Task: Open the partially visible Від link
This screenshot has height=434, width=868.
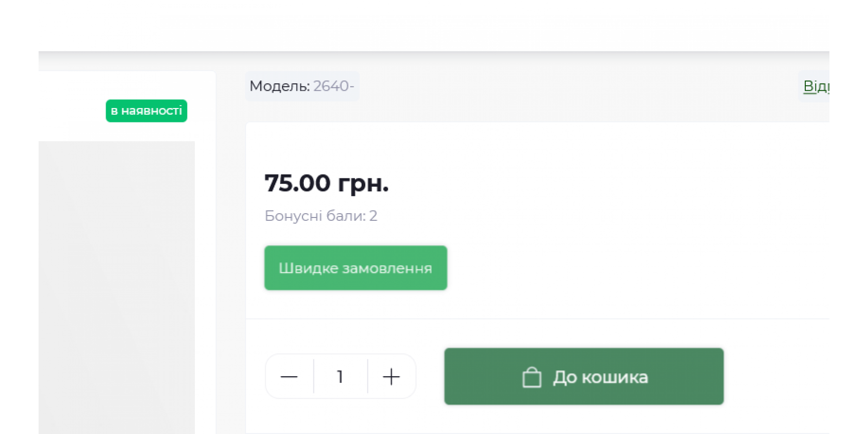Action: 816,86
